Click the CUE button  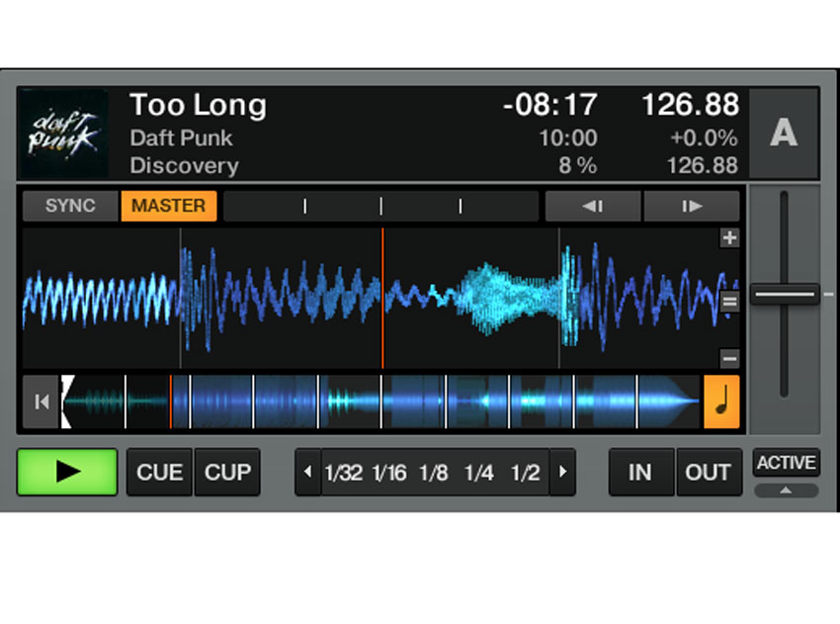(159, 473)
